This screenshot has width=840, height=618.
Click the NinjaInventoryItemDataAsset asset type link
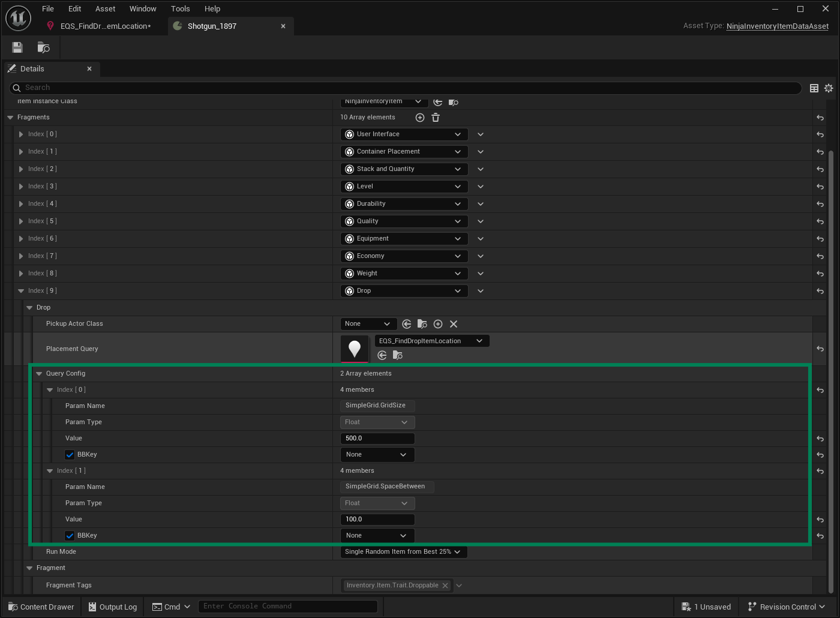[x=777, y=26]
